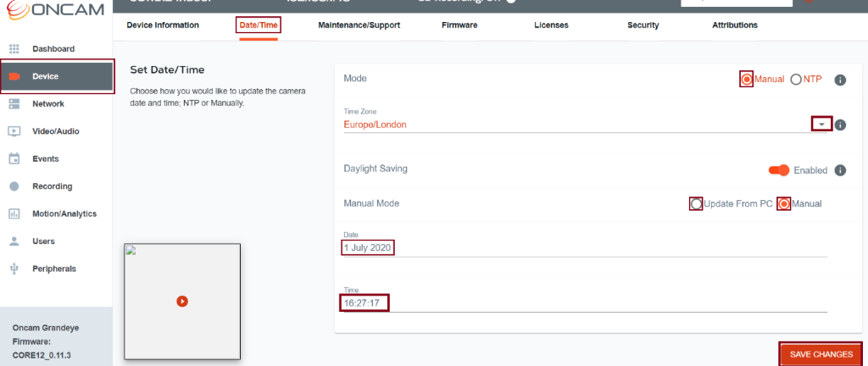Image resolution: width=868 pixels, height=366 pixels.
Task: Click the Recording circle icon
Action: tap(15, 186)
